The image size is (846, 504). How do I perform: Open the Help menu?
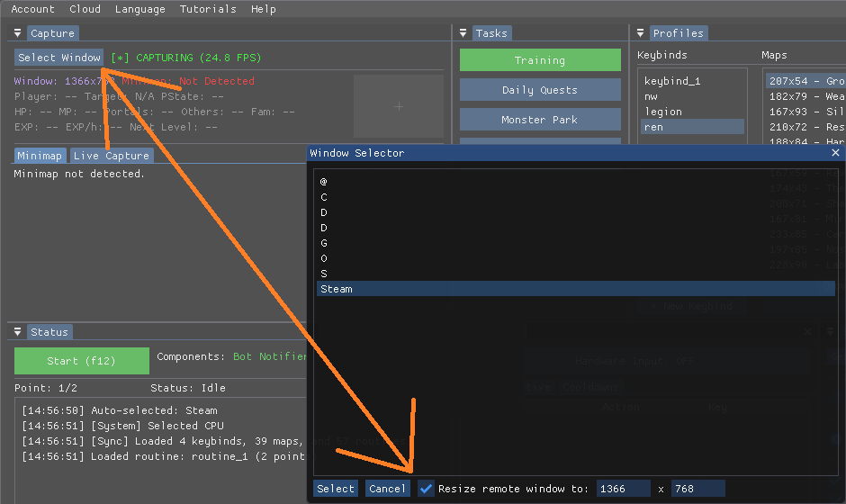264,9
